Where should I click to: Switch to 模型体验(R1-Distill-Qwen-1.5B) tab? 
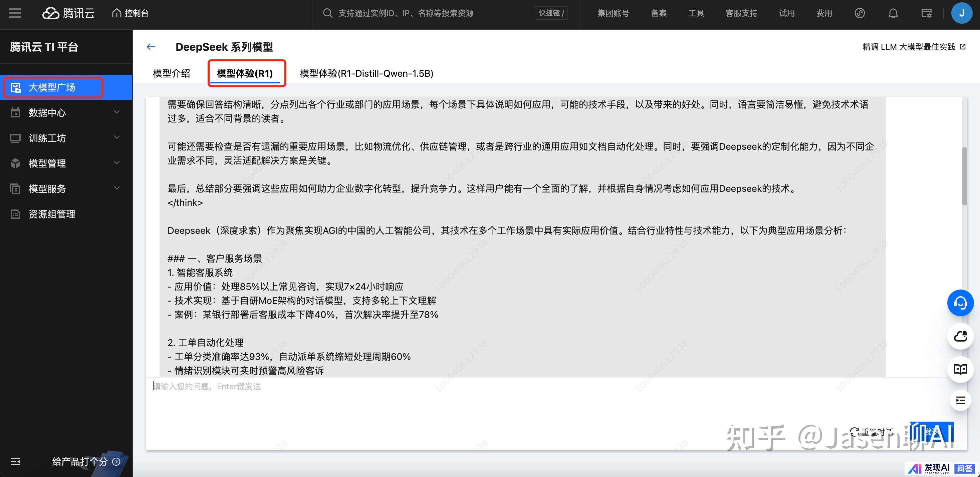click(x=366, y=73)
